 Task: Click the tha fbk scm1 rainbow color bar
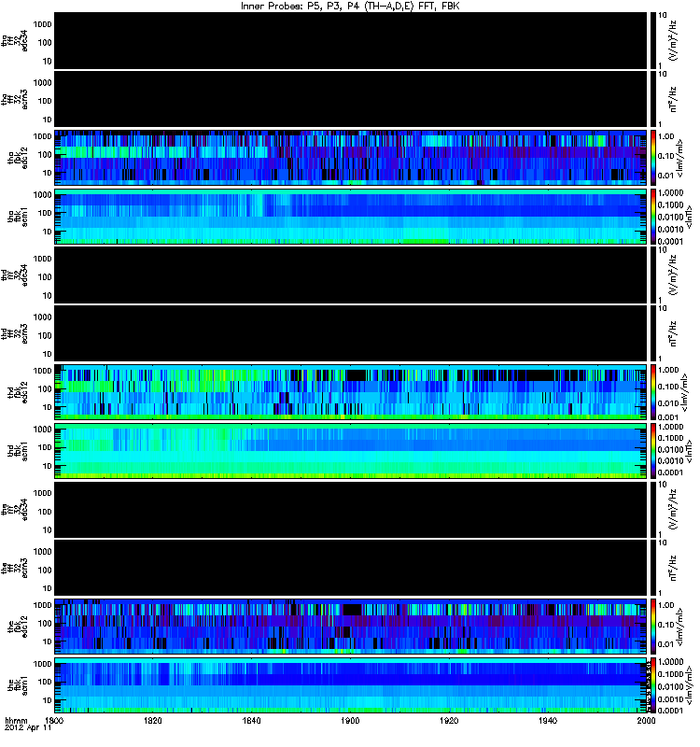tap(652, 217)
